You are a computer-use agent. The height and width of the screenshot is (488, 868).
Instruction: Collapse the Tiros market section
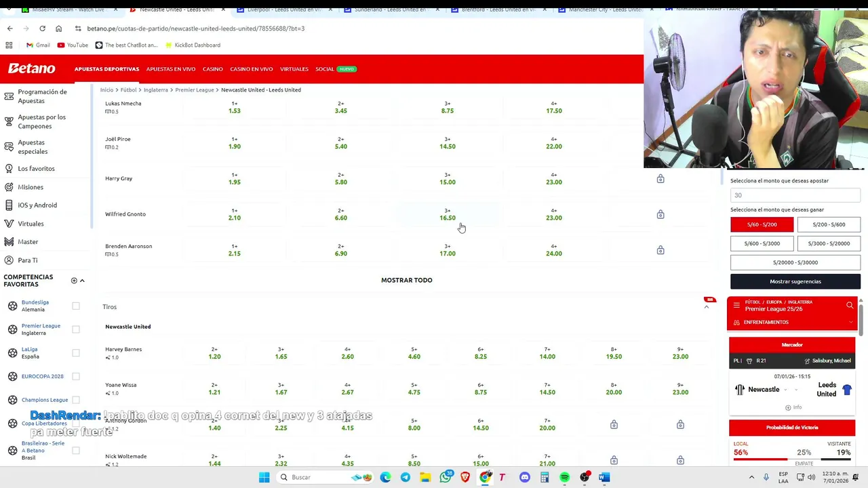pyautogui.click(x=706, y=307)
